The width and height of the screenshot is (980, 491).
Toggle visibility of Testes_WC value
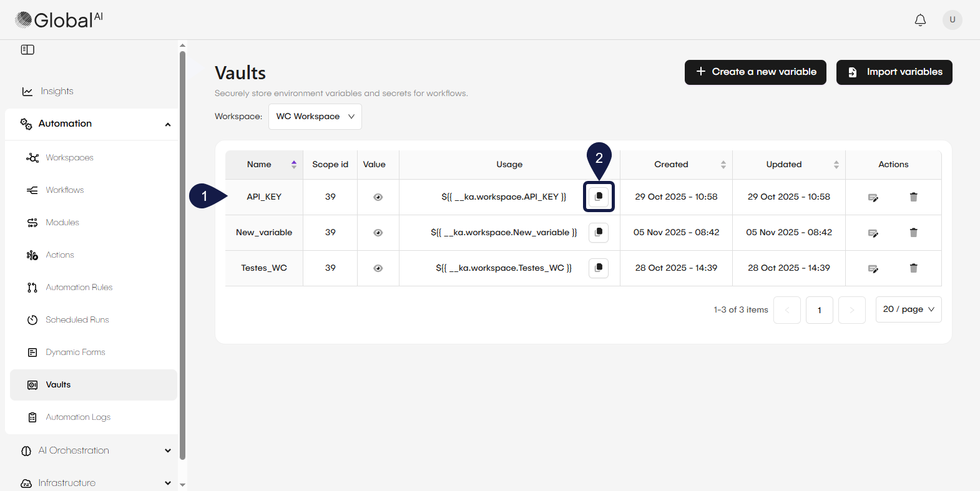(378, 268)
